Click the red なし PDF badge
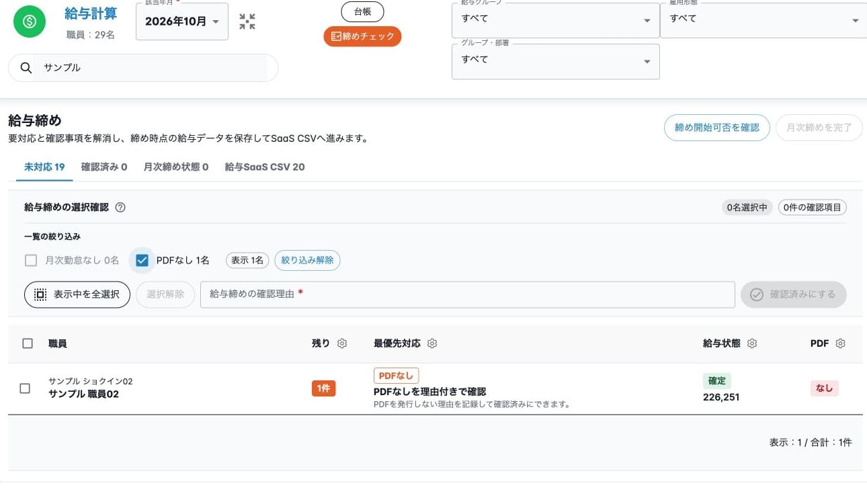Screen dimensions: 867x504 coord(824,388)
